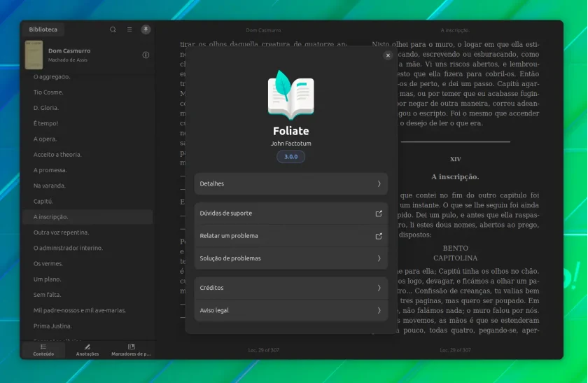Click the 'XIV' chapter number heading

point(456,159)
